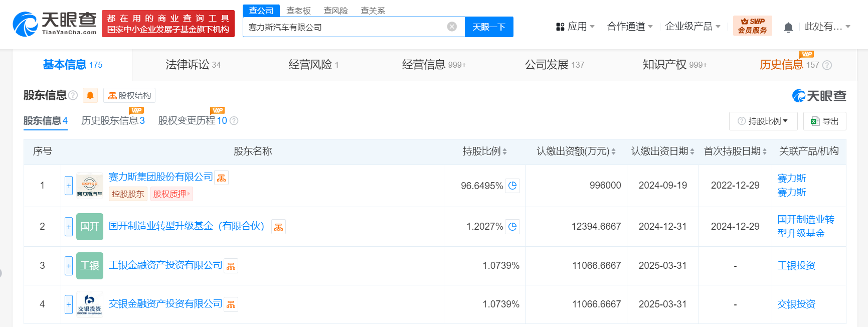Open equity structure icon for 国开制造业转型升级基金
This screenshot has height=327, width=868.
(x=279, y=227)
